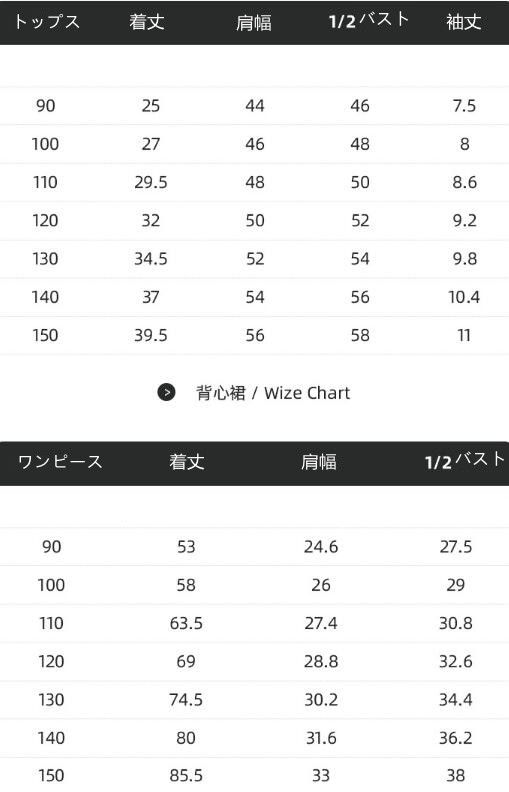509x792 pixels.
Task: Click the 10.4 sleeve value for size 140
Action: click(x=464, y=297)
